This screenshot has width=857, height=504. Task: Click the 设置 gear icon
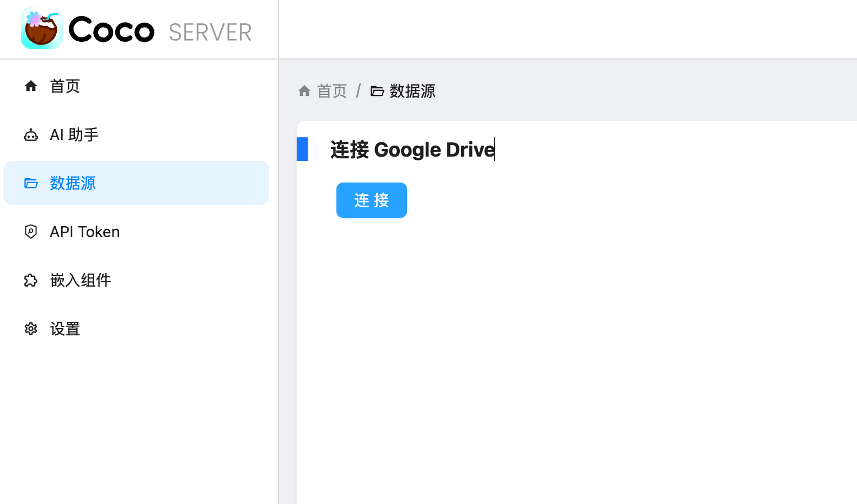tap(31, 329)
